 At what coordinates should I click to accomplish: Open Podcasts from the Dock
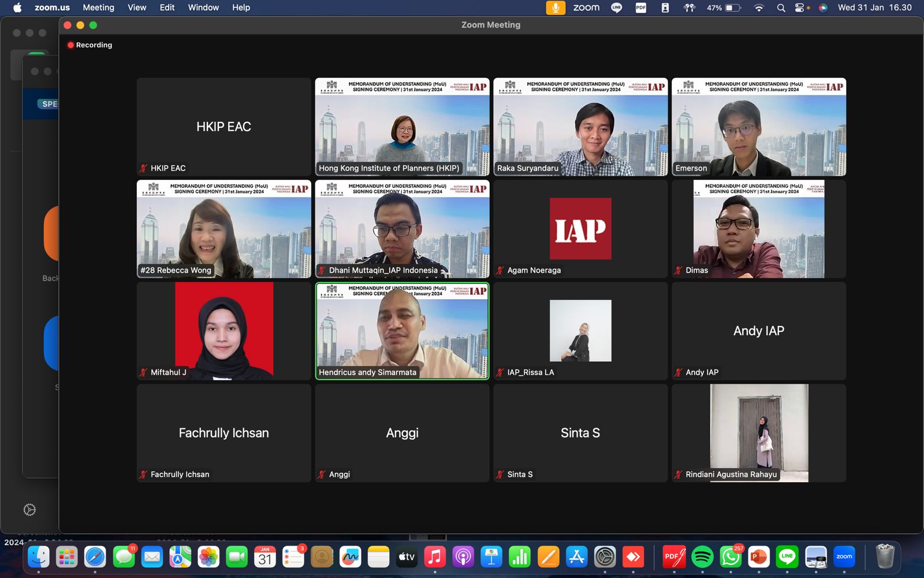click(463, 557)
